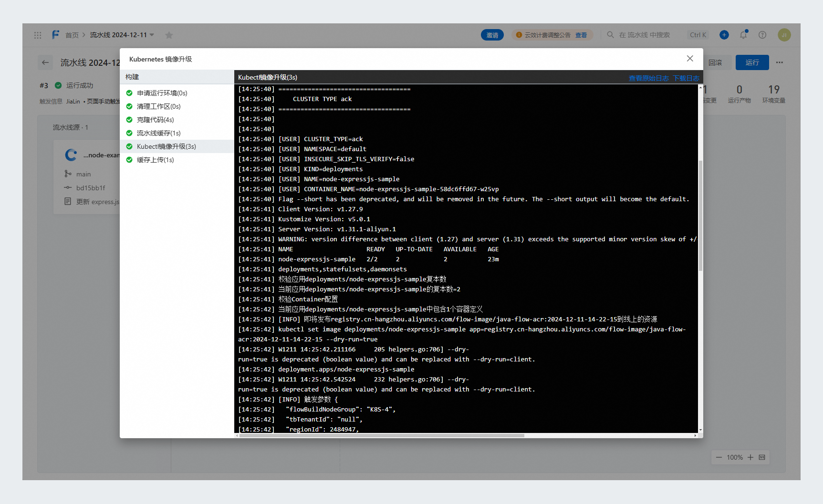Go to 首页 breadcrumb link
The width and height of the screenshot is (823, 504).
[x=72, y=35]
